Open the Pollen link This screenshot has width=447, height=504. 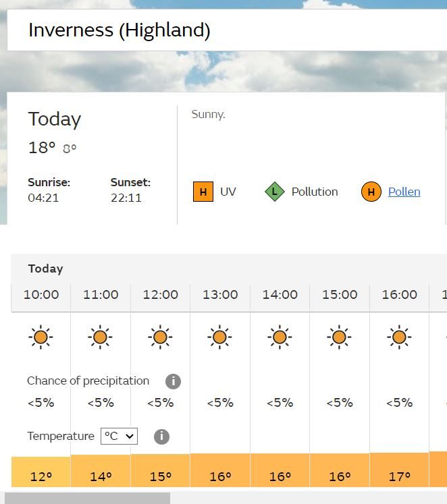[x=404, y=192]
